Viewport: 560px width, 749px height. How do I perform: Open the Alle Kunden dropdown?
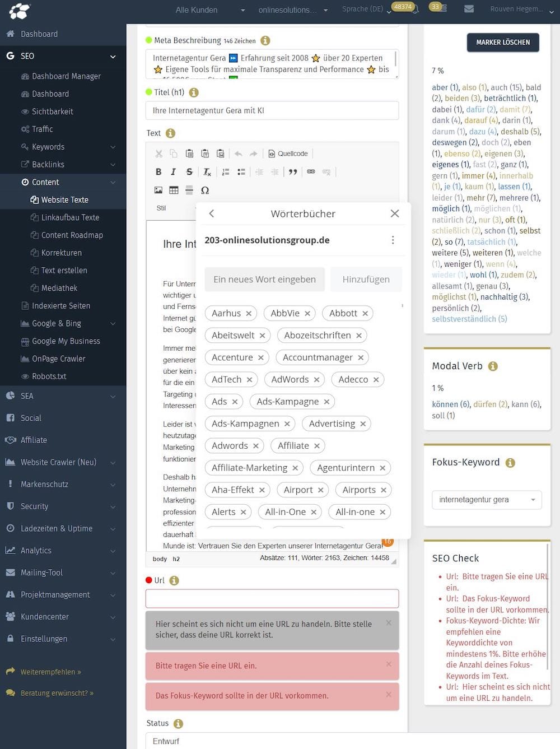209,10
